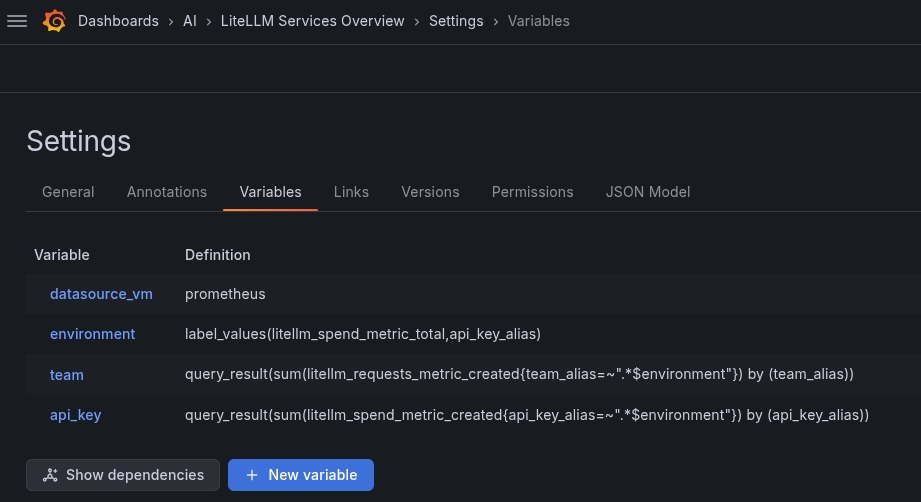Click the litellm_spend_metric_created query definition

click(x=527, y=415)
